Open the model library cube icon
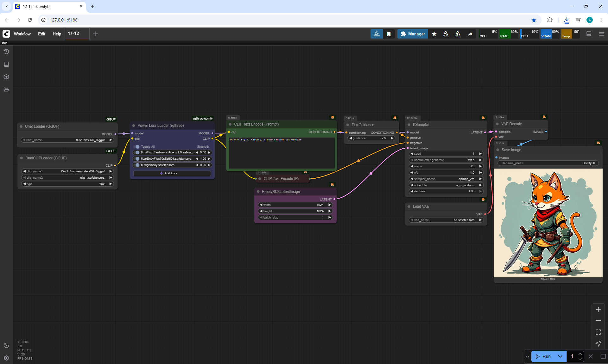This screenshot has height=364, width=608. tap(6, 77)
